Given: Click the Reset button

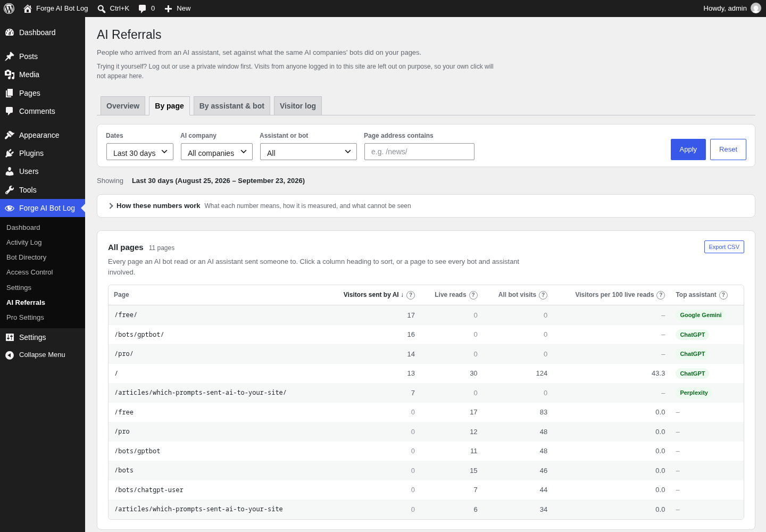Looking at the screenshot, I should pos(728,149).
